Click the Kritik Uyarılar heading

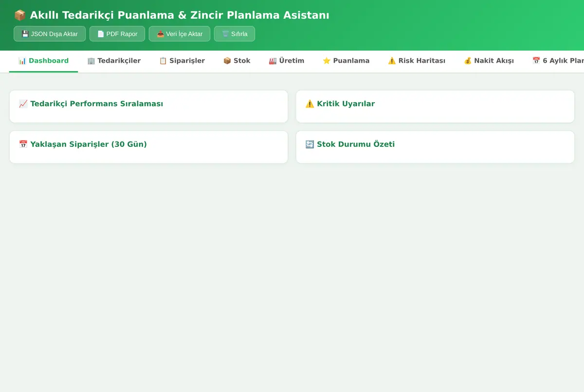point(340,104)
